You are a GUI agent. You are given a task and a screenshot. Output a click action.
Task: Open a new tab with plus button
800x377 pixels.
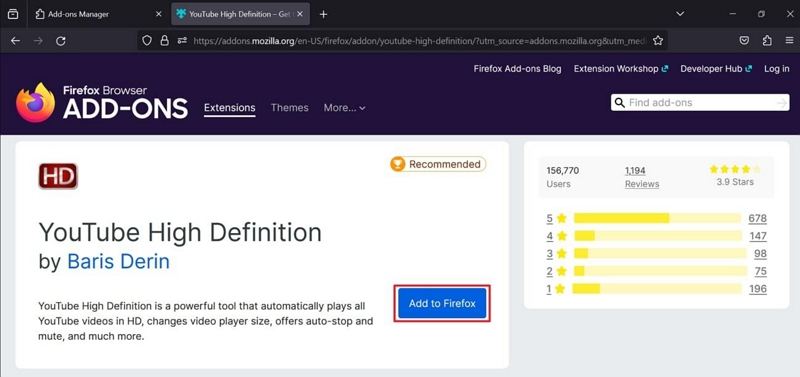tap(323, 14)
